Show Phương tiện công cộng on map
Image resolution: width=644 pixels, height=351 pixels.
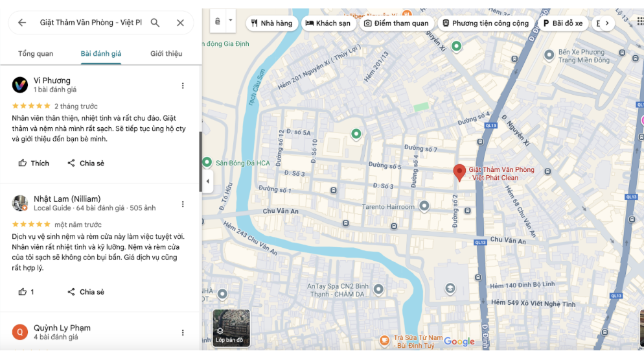485,23
